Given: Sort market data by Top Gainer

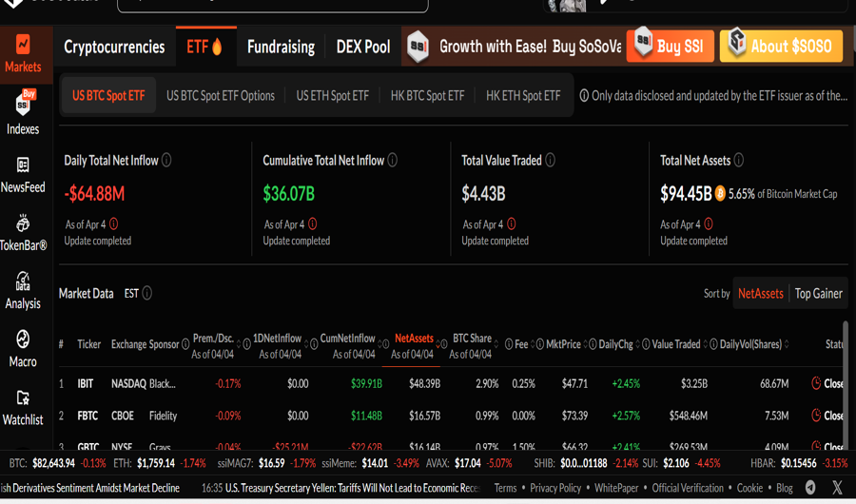Looking at the screenshot, I should 818,293.
